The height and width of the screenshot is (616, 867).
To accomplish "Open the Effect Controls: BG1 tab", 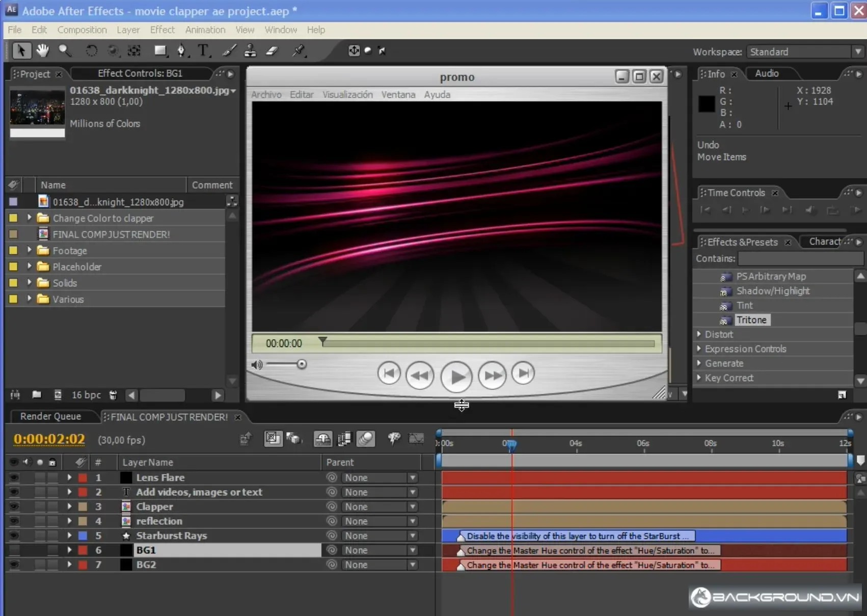I will tap(140, 73).
